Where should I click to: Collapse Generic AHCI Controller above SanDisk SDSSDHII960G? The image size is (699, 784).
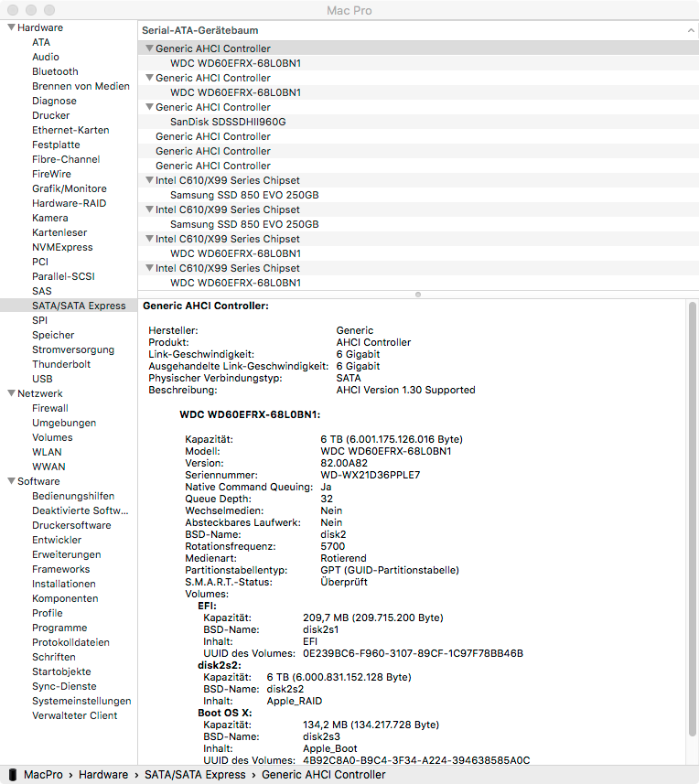click(149, 107)
